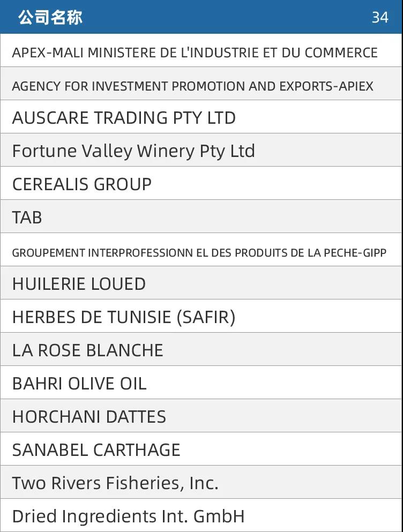Click the word COMMERCE in first row
The height and width of the screenshot is (532, 403).
pos(341,53)
